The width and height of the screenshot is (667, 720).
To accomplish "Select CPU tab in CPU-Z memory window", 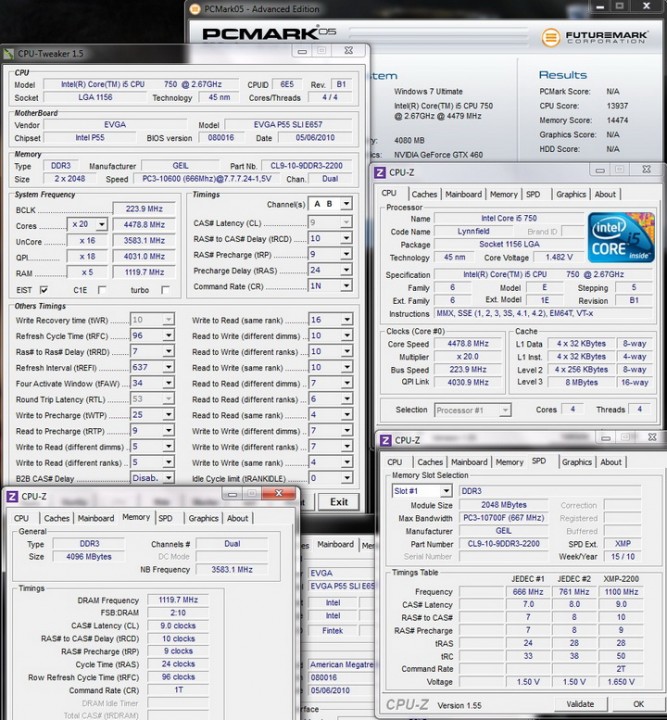I will click(21, 518).
